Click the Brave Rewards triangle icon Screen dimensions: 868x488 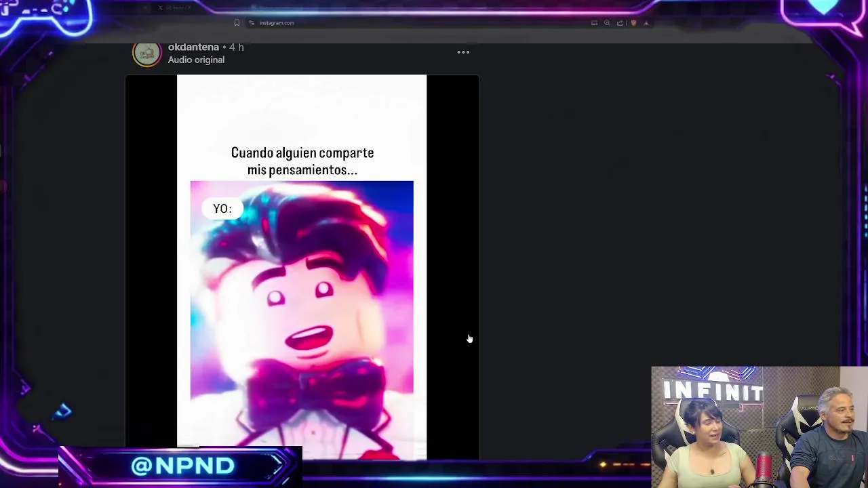pos(646,23)
